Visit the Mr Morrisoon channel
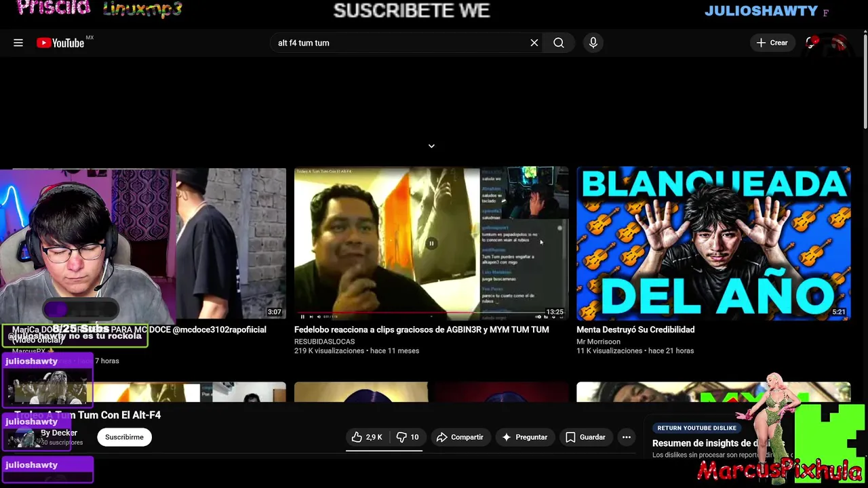The width and height of the screenshot is (868, 488). coord(598,342)
